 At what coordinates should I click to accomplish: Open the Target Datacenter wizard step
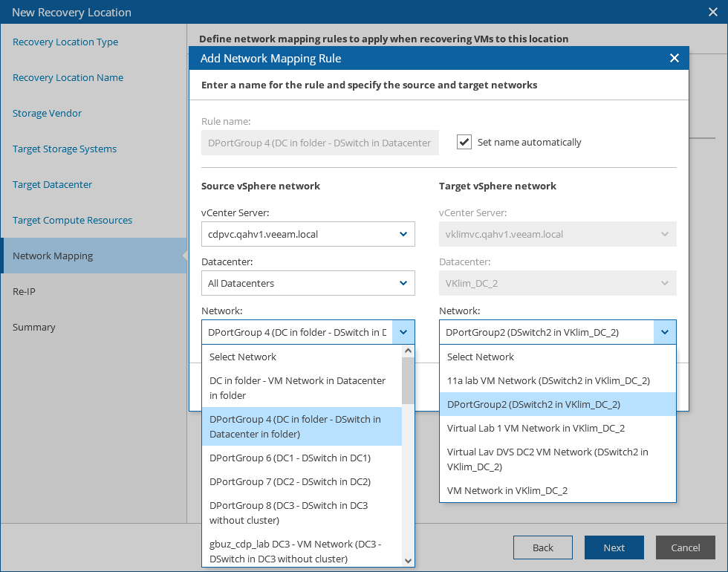point(53,184)
